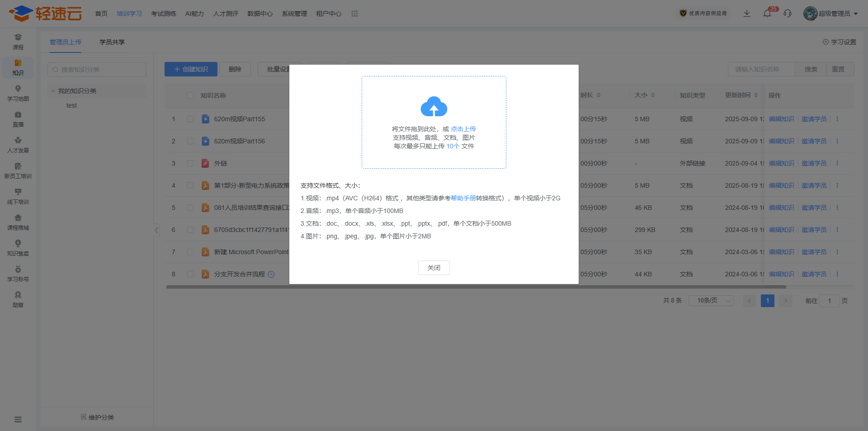Open the app grid menu icon

(x=354, y=14)
